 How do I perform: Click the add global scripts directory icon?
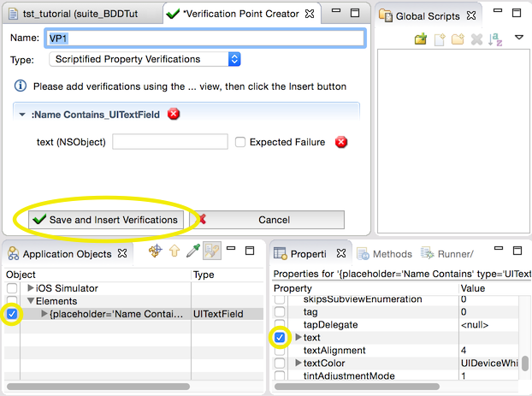click(421, 39)
